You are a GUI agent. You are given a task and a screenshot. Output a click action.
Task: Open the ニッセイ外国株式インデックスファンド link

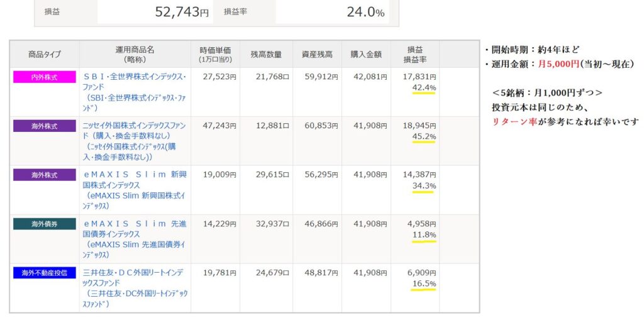coord(135,126)
